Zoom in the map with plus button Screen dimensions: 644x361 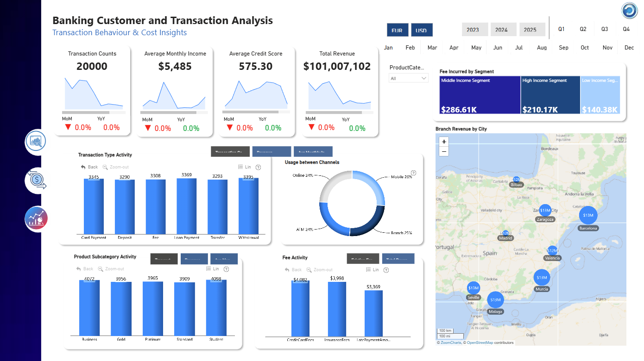444,142
